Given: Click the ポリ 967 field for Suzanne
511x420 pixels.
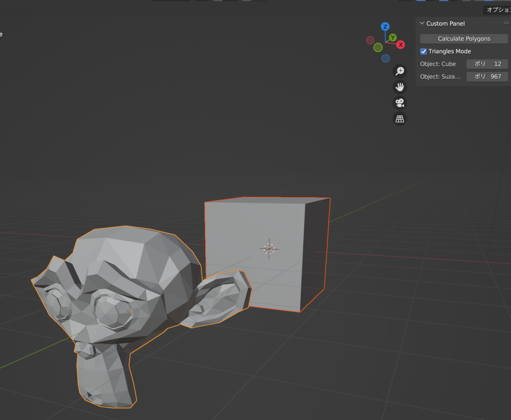Looking at the screenshot, I should click(x=487, y=77).
